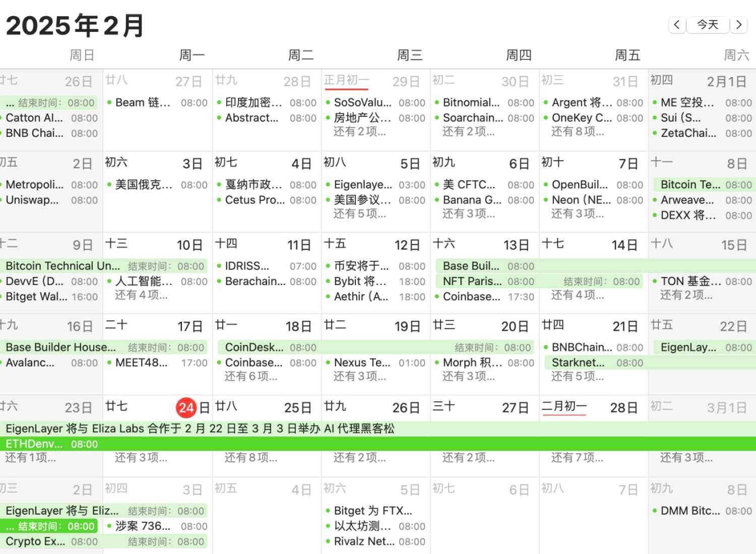Select Base Buil... event on February 13
This screenshot has height=554, width=756.
click(x=471, y=266)
